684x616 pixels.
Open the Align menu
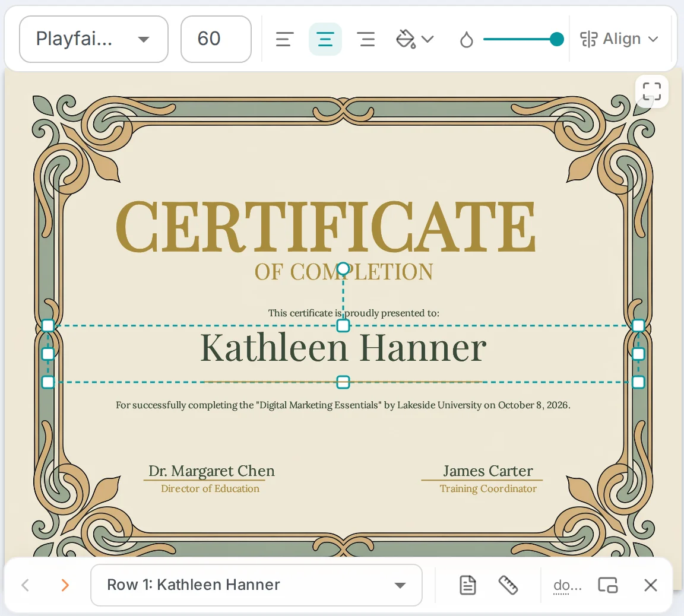[x=619, y=39]
